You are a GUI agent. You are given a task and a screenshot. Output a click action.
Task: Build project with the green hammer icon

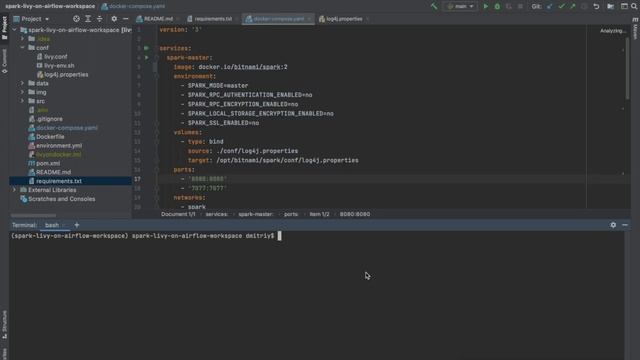pyautogui.click(x=434, y=6)
